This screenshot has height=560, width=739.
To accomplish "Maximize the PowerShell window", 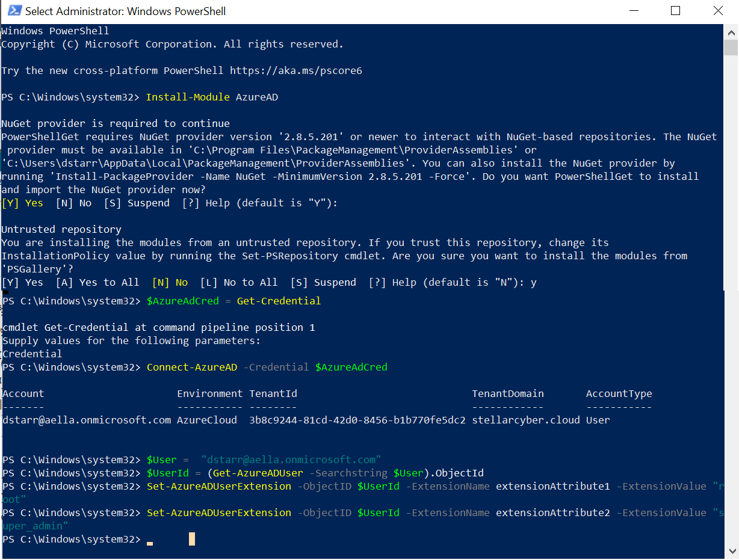I will tap(675, 11).
